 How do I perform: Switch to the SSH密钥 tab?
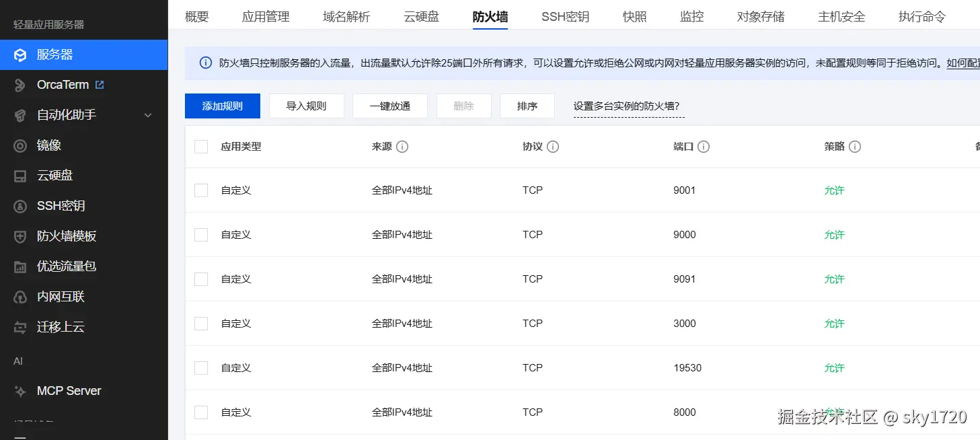point(565,17)
